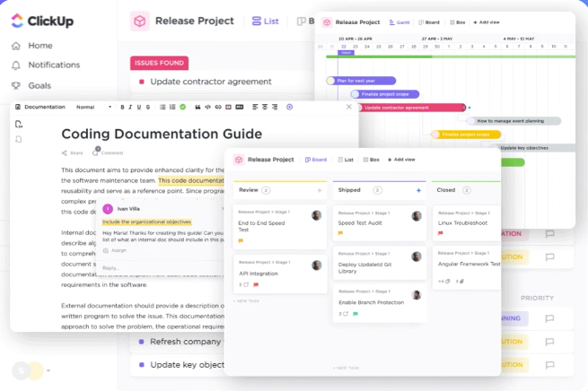Screen dimensions: 588x391
Task: Open the Normal text style dropdown
Action: (x=94, y=107)
